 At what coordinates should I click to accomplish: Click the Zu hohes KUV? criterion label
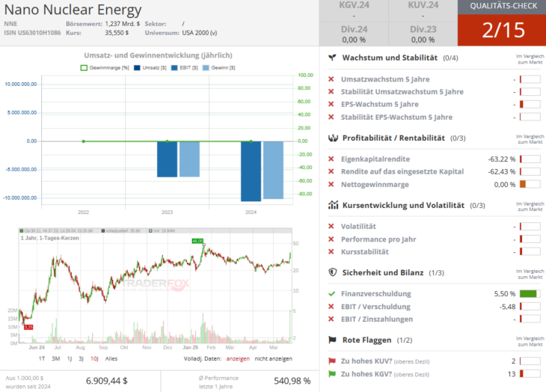[385, 361]
